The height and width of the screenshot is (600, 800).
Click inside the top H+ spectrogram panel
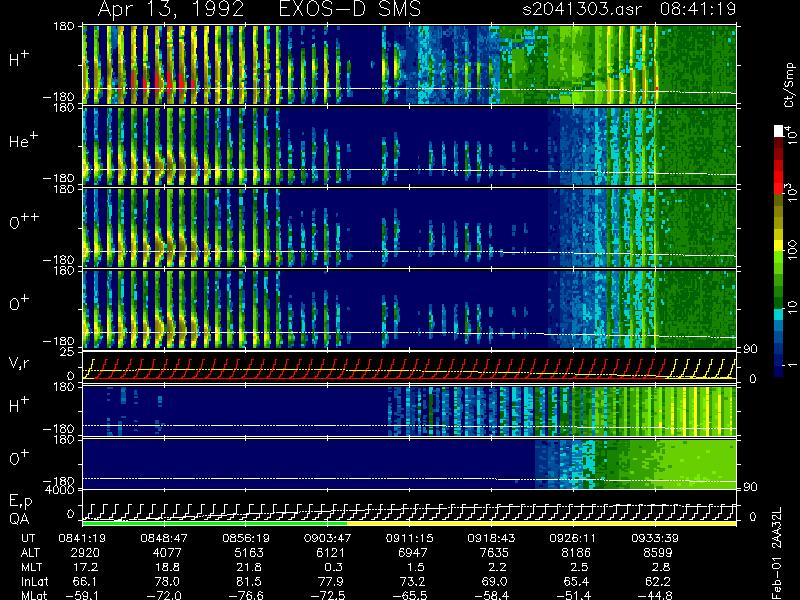pos(409,65)
